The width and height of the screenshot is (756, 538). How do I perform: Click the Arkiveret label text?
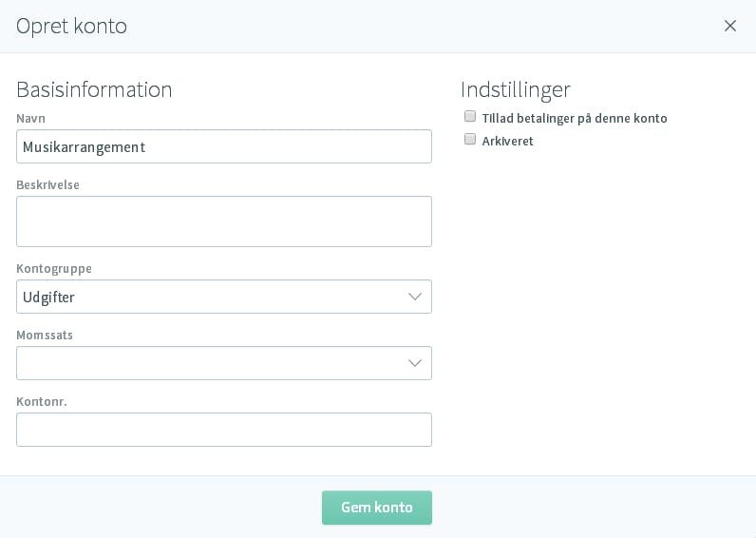coord(508,142)
